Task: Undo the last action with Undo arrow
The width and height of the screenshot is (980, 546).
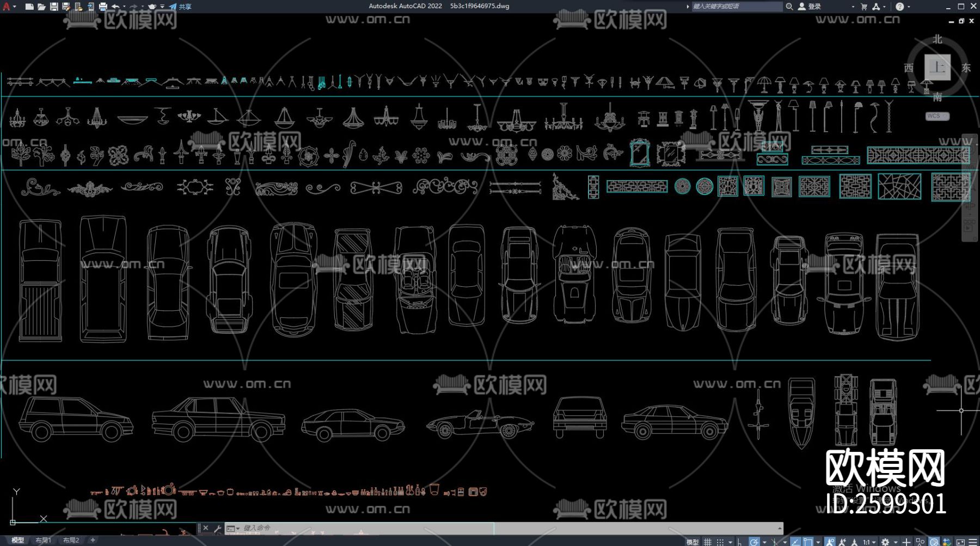Action: point(115,7)
